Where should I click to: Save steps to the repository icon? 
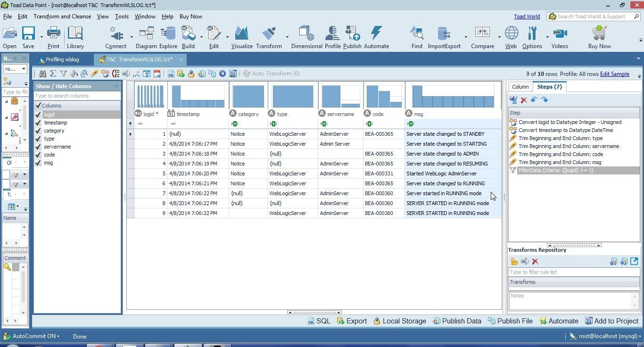[x=513, y=100]
